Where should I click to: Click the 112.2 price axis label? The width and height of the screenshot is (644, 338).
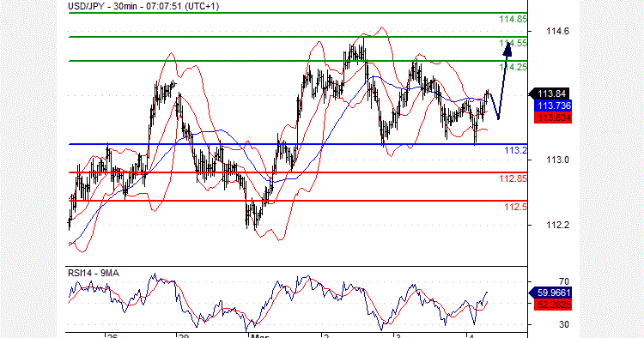[558, 225]
